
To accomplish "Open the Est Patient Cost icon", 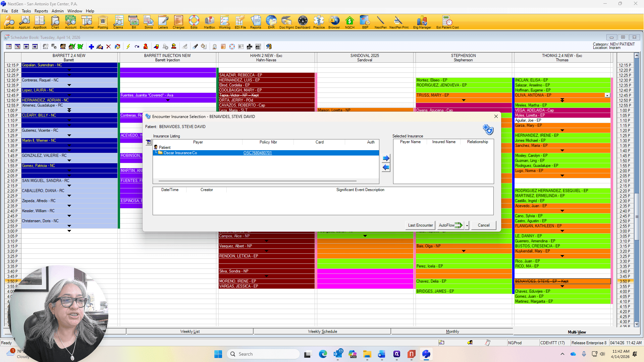I will click(x=447, y=22).
